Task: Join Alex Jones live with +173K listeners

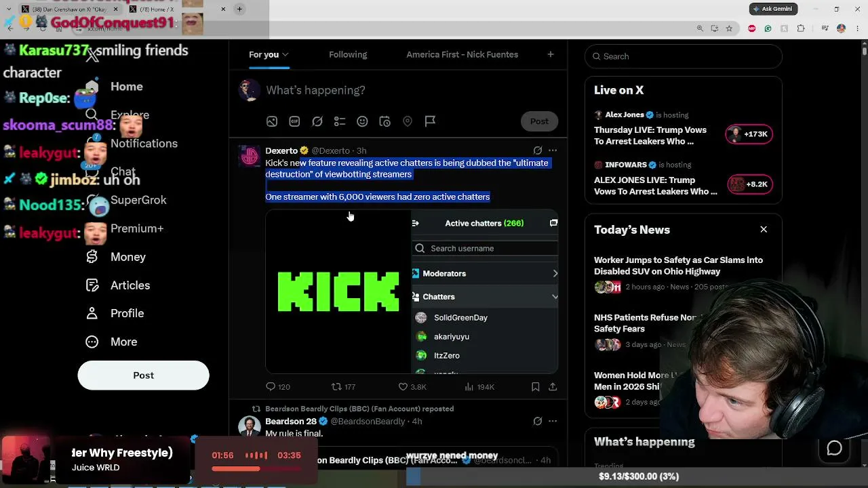Action: (748, 134)
